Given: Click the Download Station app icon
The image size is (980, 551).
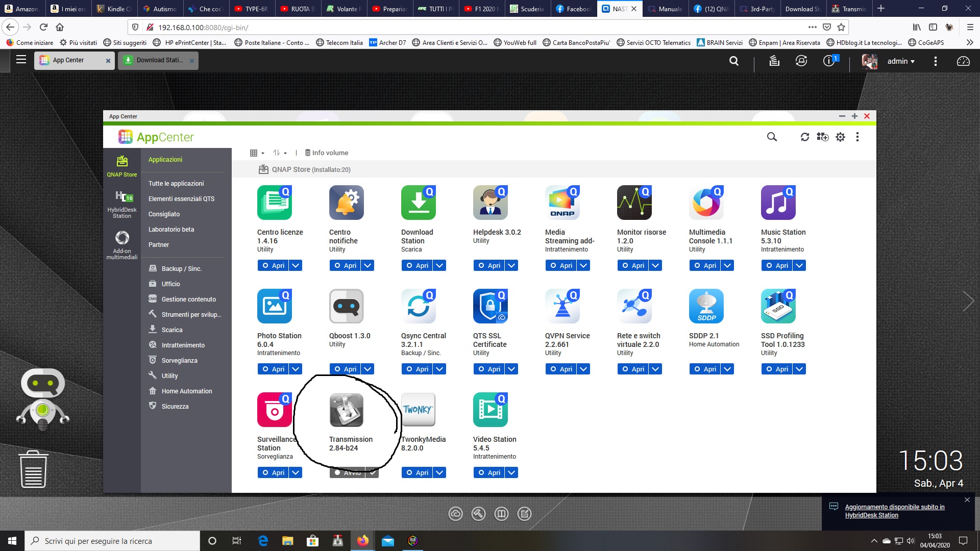Looking at the screenshot, I should (418, 203).
